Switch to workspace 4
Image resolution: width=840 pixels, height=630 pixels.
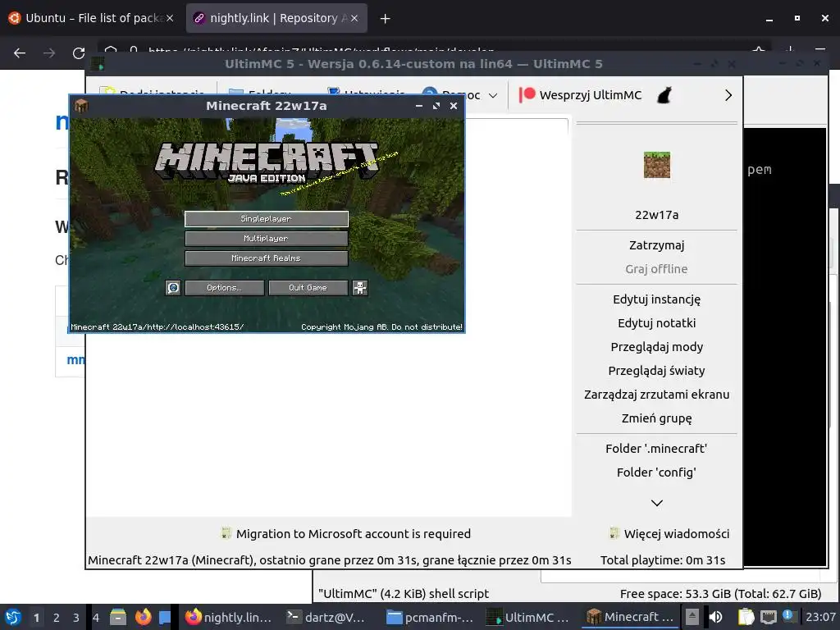point(96,618)
